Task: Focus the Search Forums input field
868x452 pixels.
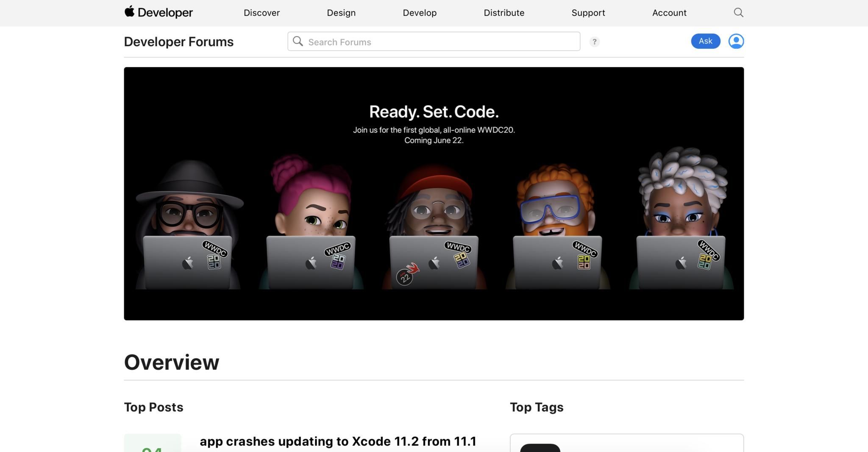Action: point(434,41)
